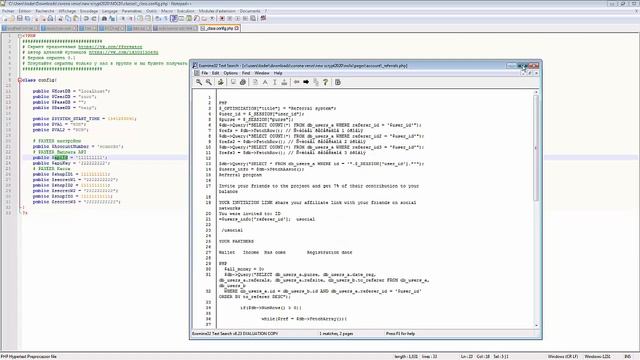Open the Affichage menu
The width and height of the screenshot is (640, 360).
[67, 11]
